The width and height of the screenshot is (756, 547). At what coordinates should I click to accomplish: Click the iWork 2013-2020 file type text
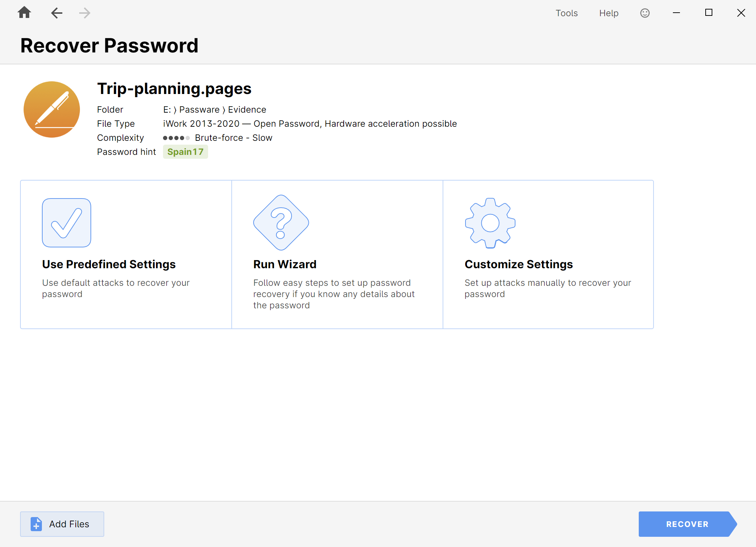pyautogui.click(x=310, y=124)
